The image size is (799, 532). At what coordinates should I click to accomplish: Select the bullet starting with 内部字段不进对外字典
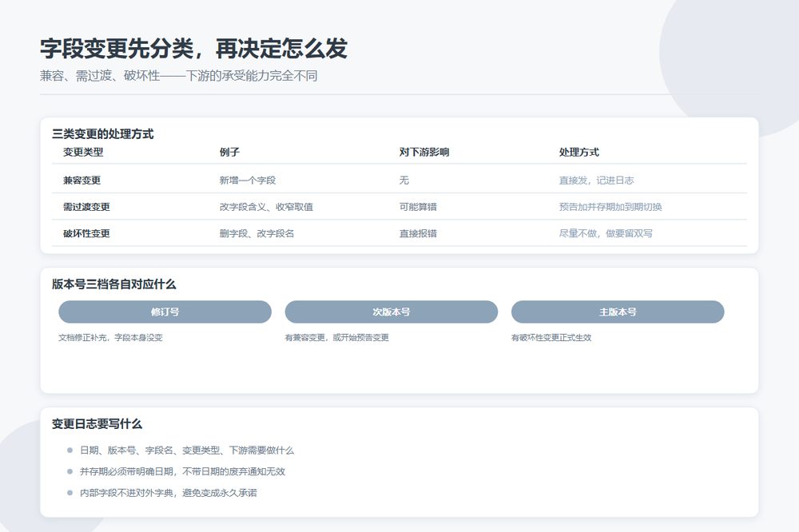[x=169, y=494]
